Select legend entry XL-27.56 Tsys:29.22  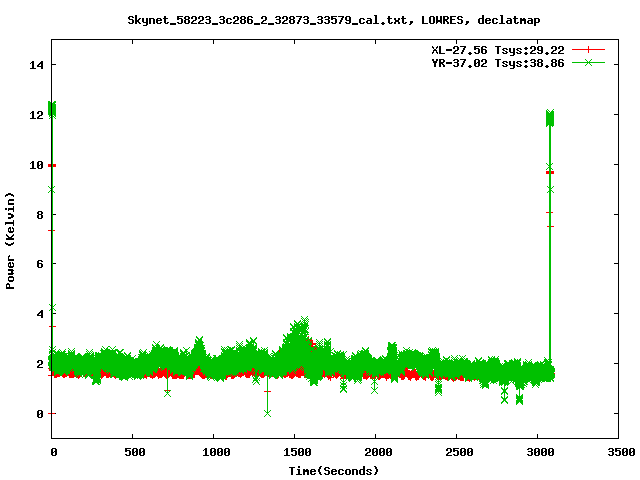(x=498, y=50)
